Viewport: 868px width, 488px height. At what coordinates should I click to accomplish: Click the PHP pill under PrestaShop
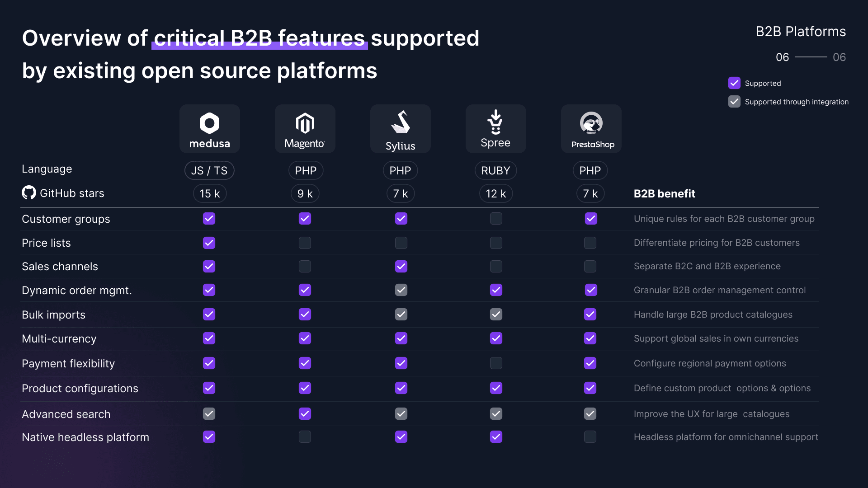coord(590,170)
